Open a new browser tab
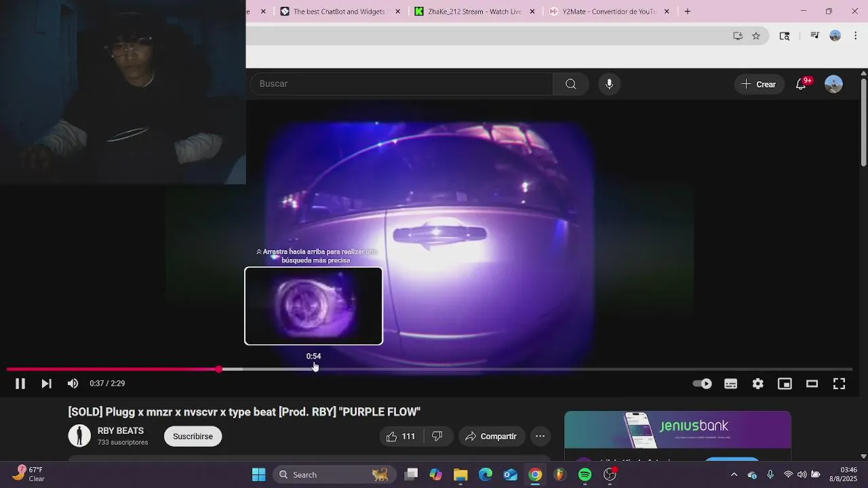The height and width of the screenshot is (488, 868). 688,12
